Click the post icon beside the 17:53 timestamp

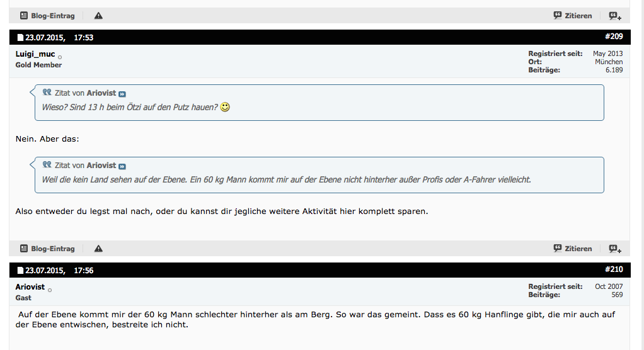[x=20, y=38]
